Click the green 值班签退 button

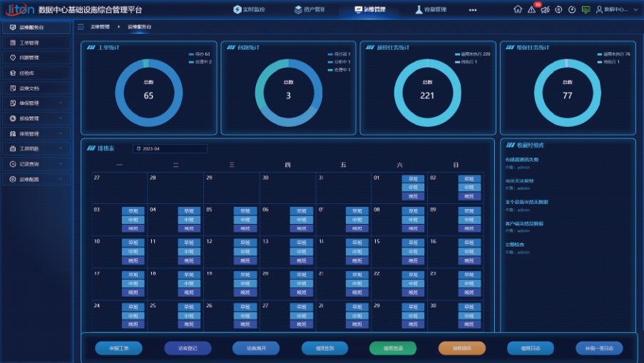point(392,348)
